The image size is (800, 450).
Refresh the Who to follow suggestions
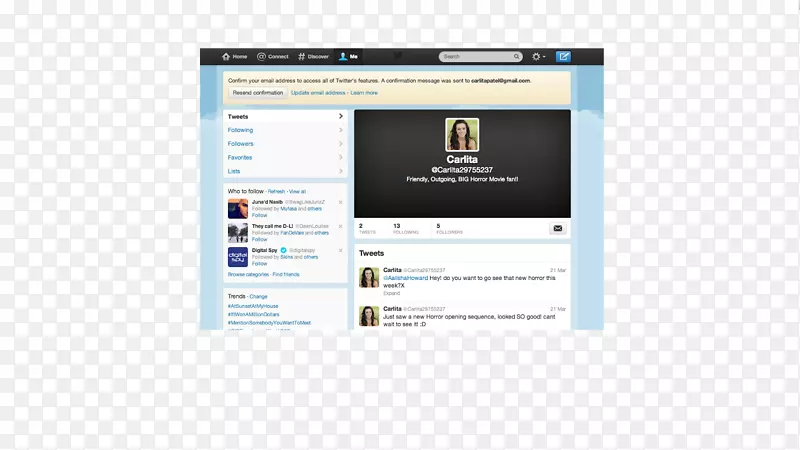[276, 191]
